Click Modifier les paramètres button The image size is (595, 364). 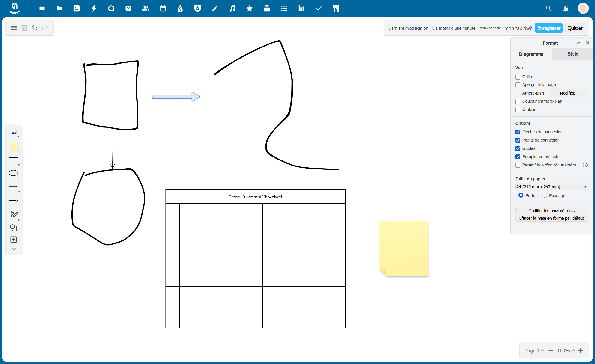(x=551, y=210)
